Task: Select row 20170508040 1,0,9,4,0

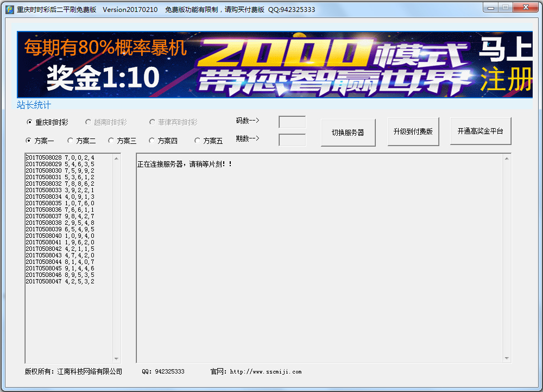Action: (60, 236)
